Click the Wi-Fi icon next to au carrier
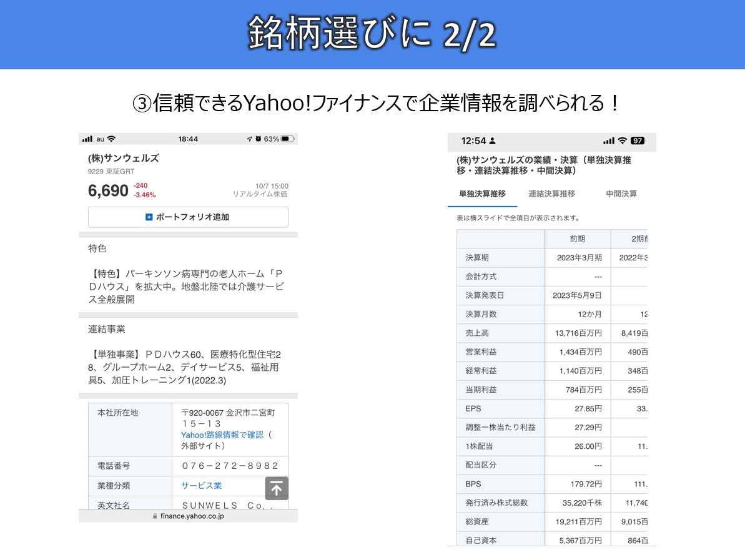745x560 pixels. pos(111,139)
